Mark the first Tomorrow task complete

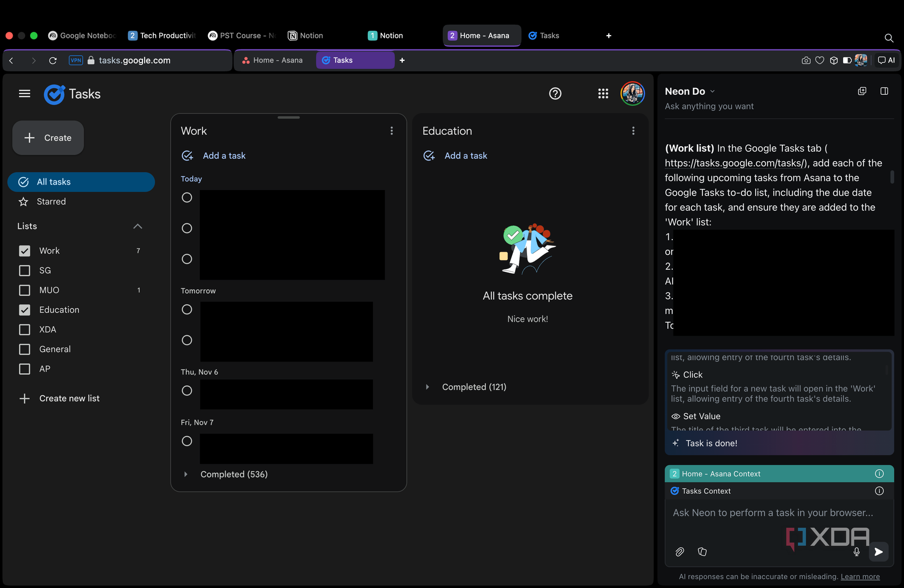pos(187,310)
